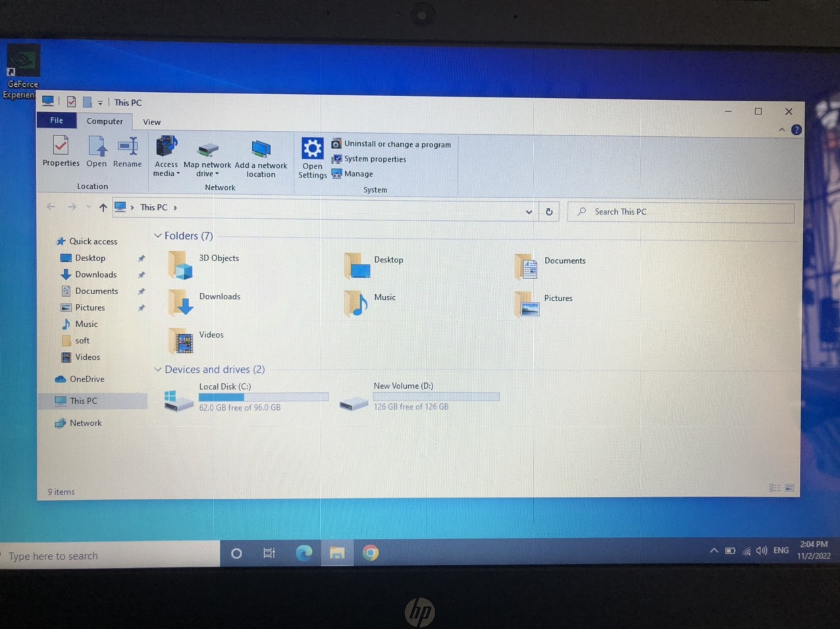
Task: Switch to details view layout
Action: tap(775, 488)
